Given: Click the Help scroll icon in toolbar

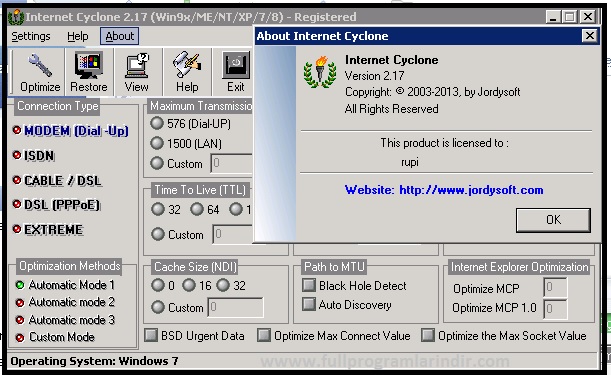Looking at the screenshot, I should [x=187, y=65].
